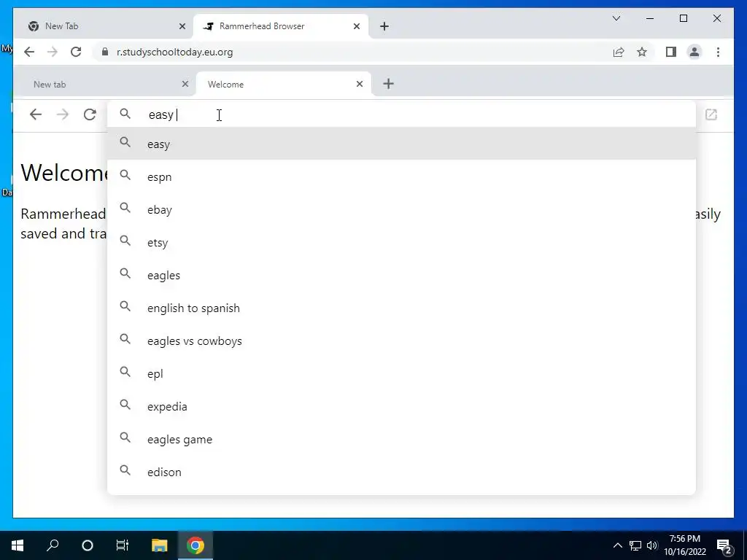Reload the page in Chrome's toolbar

(x=76, y=52)
